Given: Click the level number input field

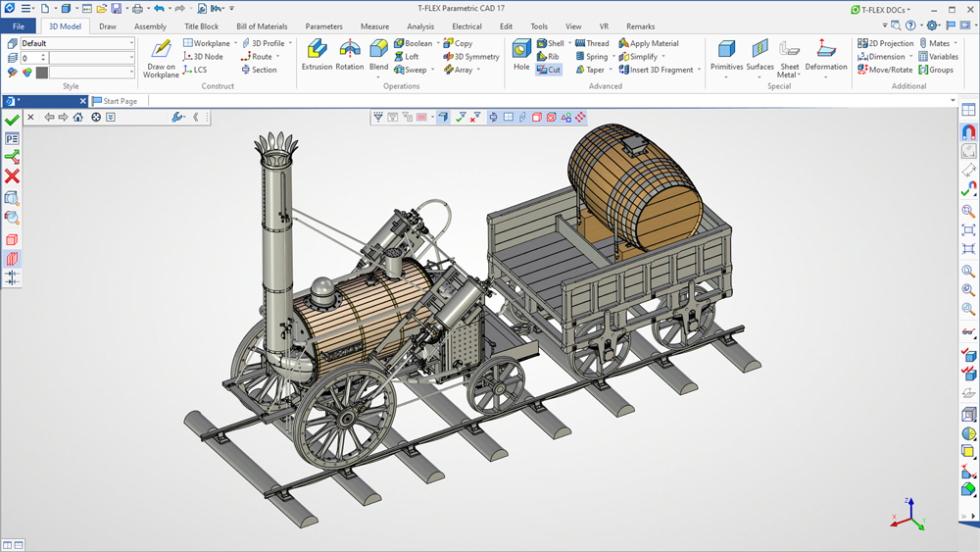Looking at the screenshot, I should 29,58.
